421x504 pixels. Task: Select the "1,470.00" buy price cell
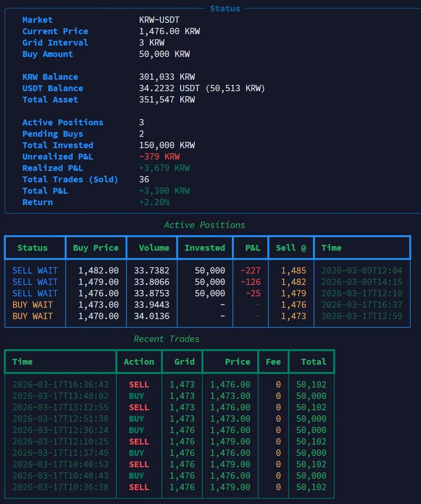tap(98, 316)
